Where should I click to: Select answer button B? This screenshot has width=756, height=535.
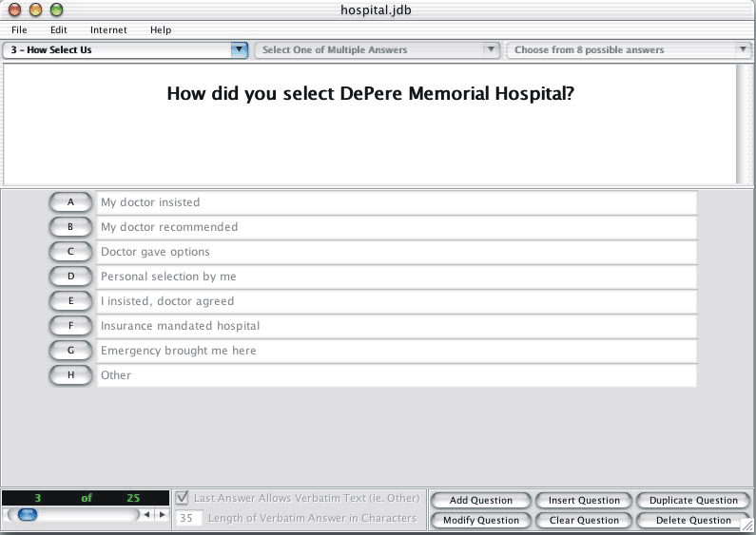pos(70,227)
